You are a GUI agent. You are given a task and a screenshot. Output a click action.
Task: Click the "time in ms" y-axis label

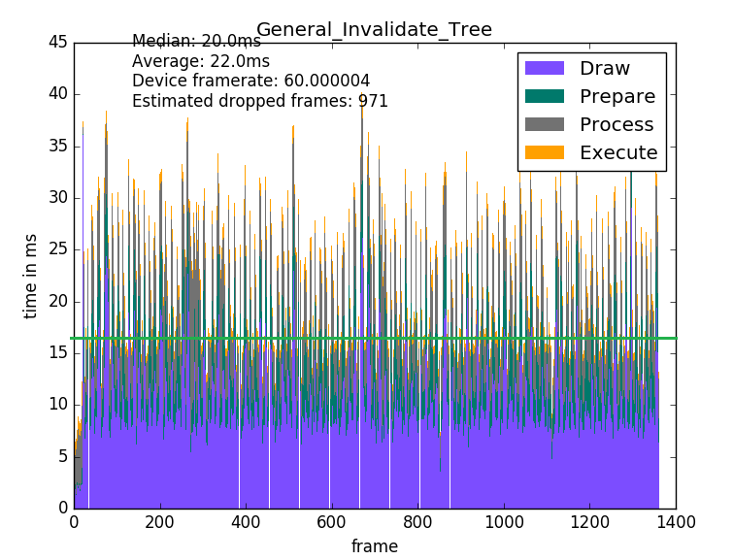[31, 276]
